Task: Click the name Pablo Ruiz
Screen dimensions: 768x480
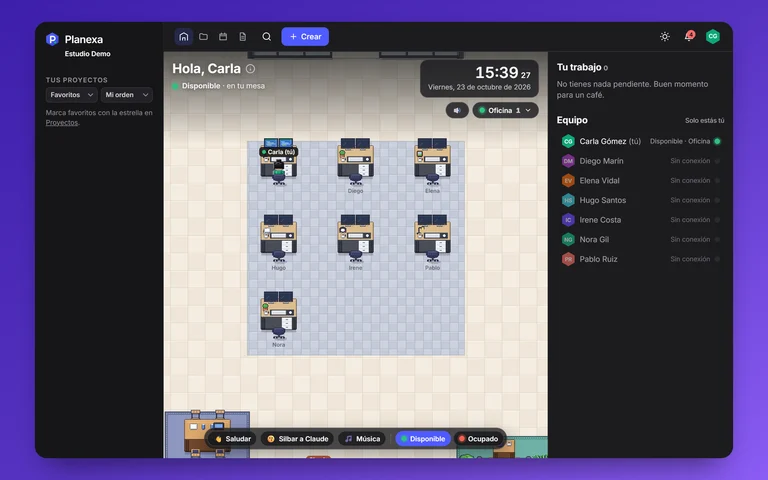Action: click(x=599, y=259)
